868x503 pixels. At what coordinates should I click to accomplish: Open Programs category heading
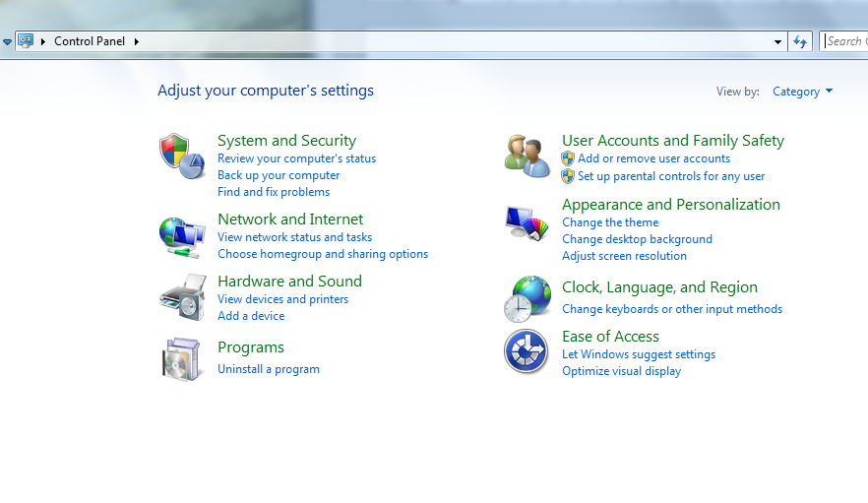coord(251,347)
